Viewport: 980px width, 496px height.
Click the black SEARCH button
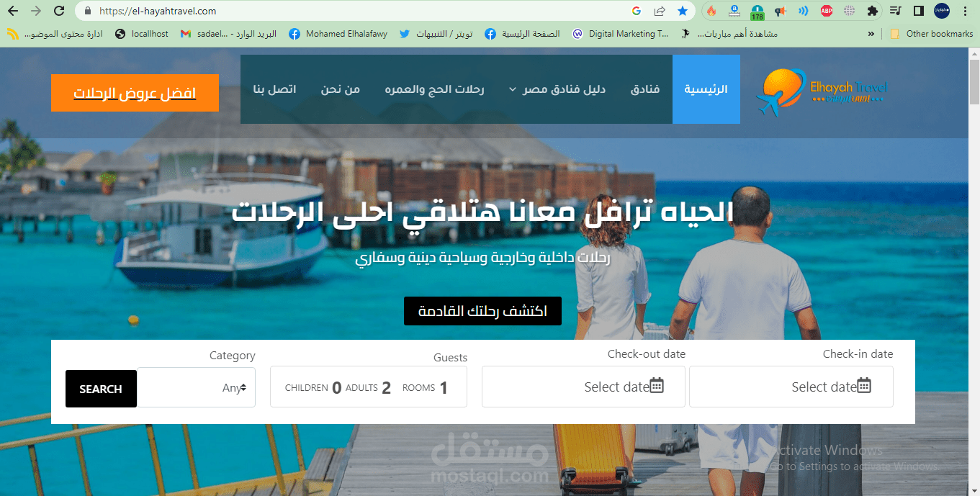click(101, 389)
